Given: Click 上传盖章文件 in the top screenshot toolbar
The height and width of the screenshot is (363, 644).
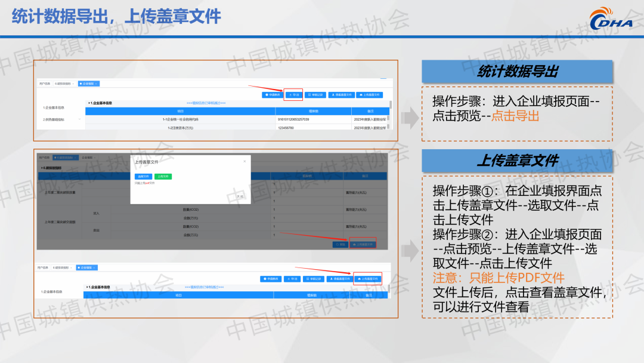Looking at the screenshot, I should pos(370,94).
